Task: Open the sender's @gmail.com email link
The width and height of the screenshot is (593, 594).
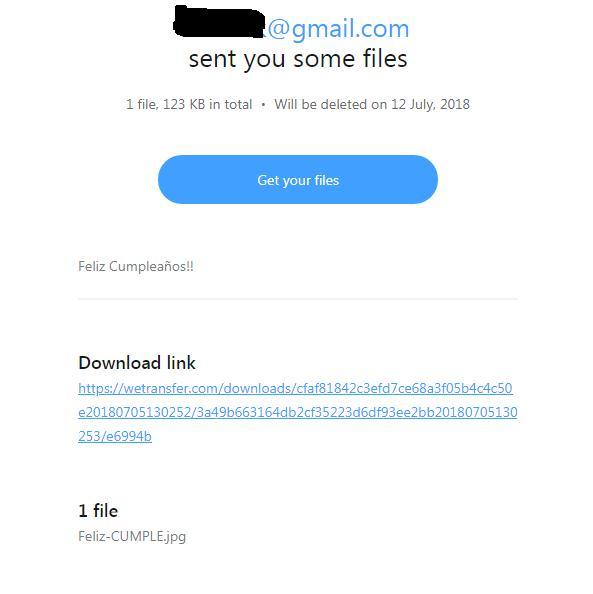Action: 338,28
